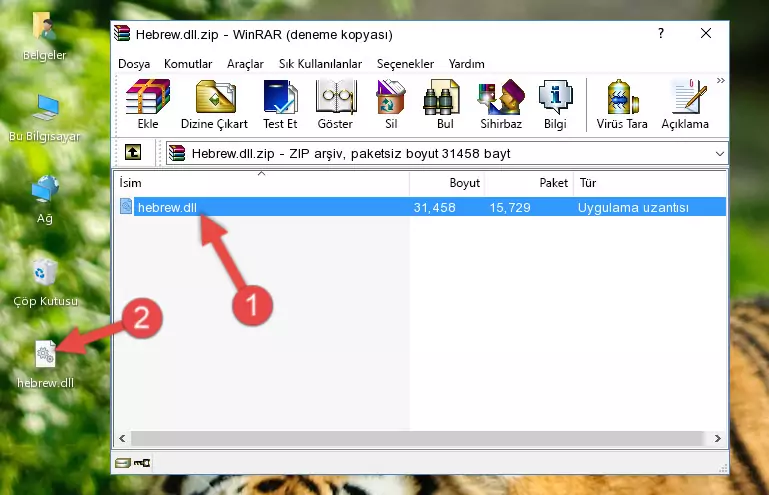Viewport: 769px width, 495px height.
Task: Click the disk drive status bar icon
Action: (x=123, y=463)
